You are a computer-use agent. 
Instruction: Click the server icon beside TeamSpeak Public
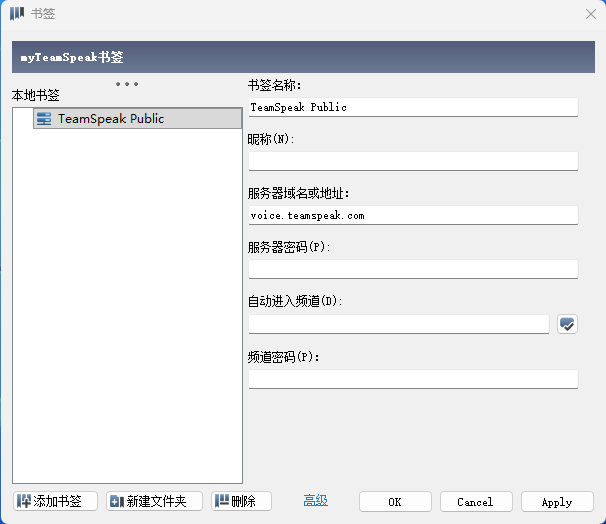pyautogui.click(x=44, y=119)
